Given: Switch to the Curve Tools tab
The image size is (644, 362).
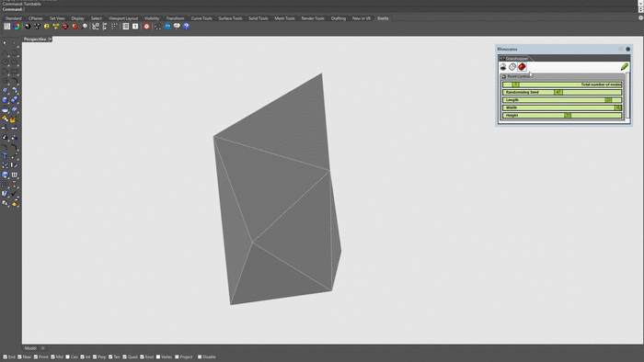Looking at the screenshot, I should coord(201,18).
